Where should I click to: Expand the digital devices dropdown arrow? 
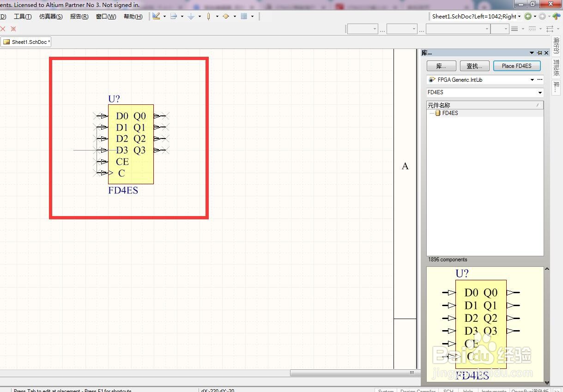tap(217, 16)
